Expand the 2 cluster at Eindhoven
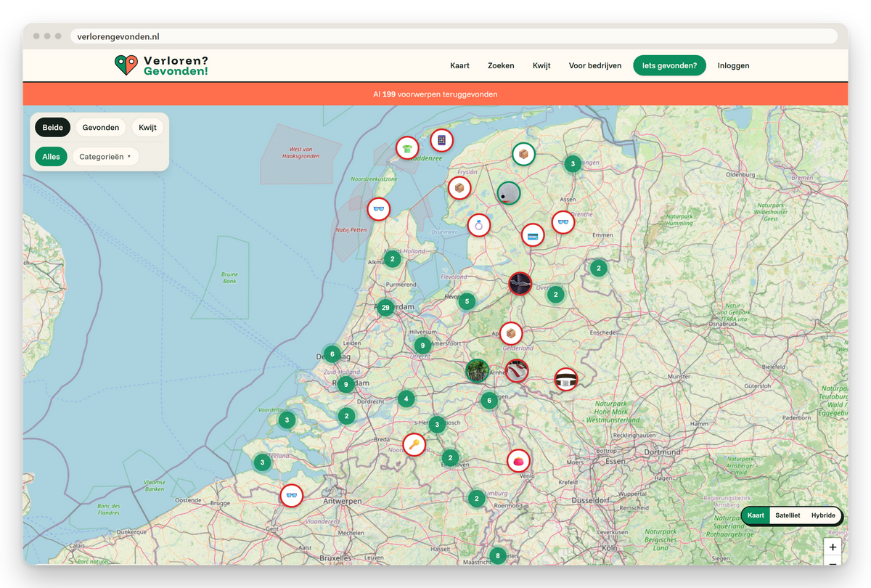Image resolution: width=871 pixels, height=588 pixels. click(450, 458)
